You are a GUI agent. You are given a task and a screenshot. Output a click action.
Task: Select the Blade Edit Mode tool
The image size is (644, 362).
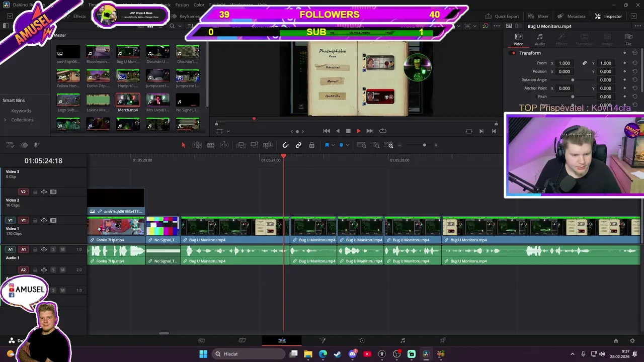coord(210,145)
